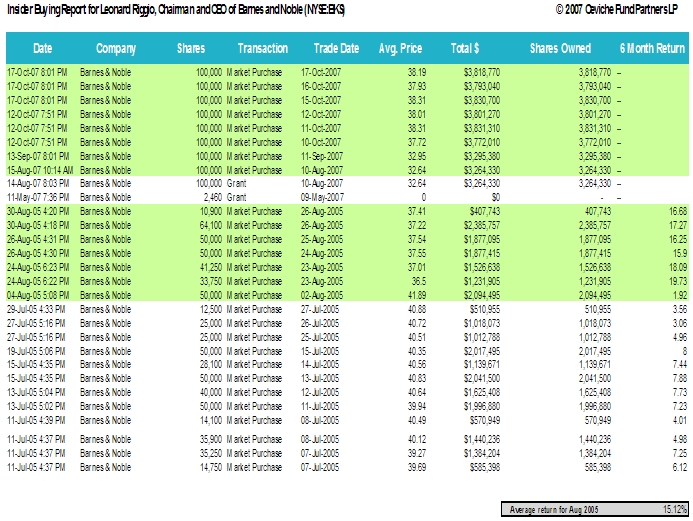Click the Date column header
Viewport: 693px width, 521px height.
(42, 48)
